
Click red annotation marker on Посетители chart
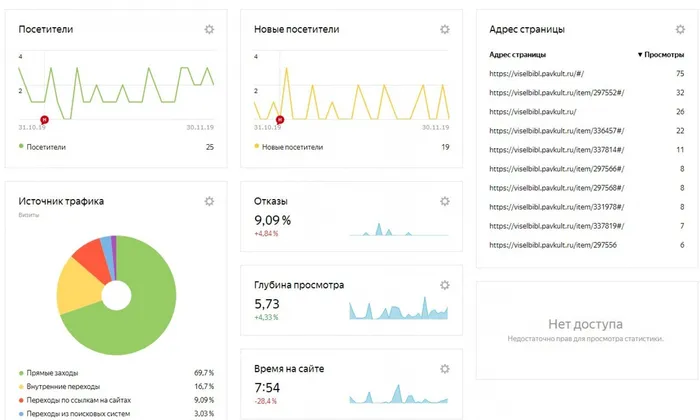pos(44,120)
